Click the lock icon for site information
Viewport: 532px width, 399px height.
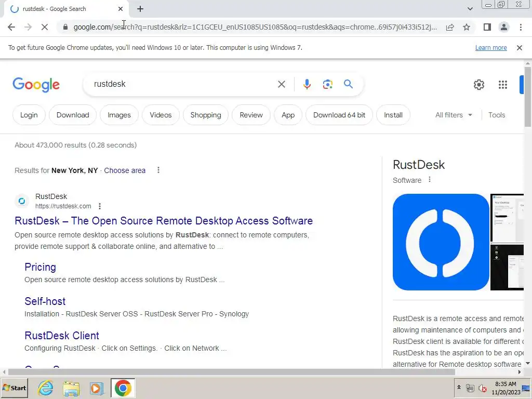tap(65, 27)
